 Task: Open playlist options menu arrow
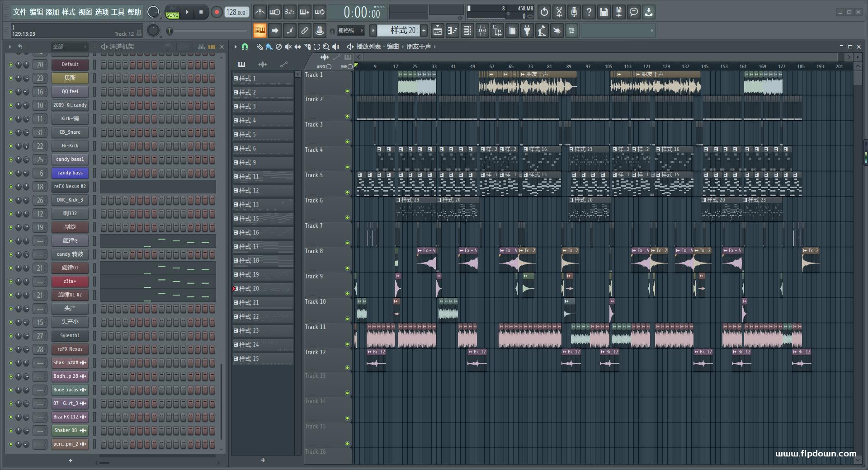(236, 47)
